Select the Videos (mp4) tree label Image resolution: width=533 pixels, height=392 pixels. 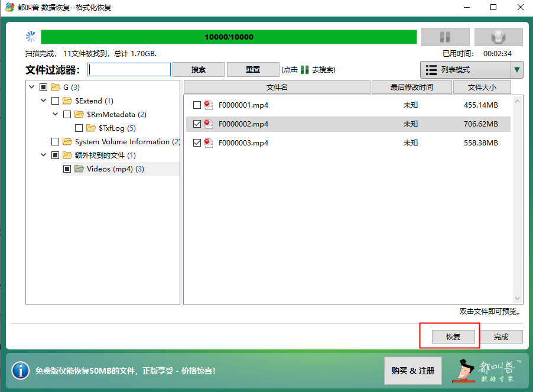coord(115,169)
